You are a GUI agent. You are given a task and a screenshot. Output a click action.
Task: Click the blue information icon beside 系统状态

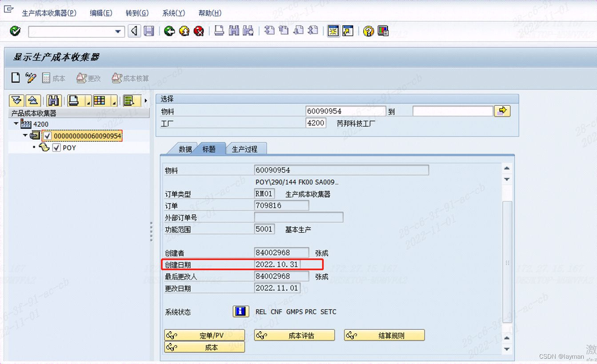[241, 312]
